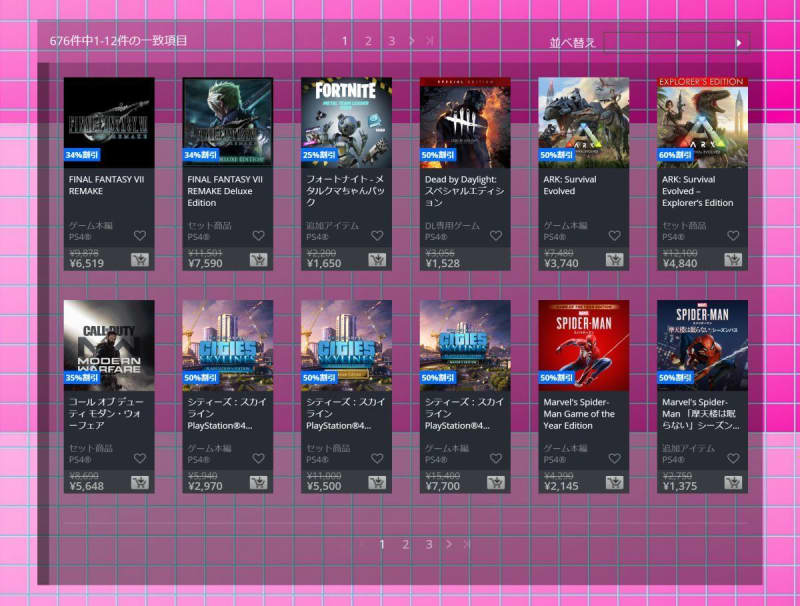Viewport: 800px width, 606px height.
Task: Open FINAL FANTASY VII REMAKE ¥6,519 title link
Action: (x=107, y=185)
